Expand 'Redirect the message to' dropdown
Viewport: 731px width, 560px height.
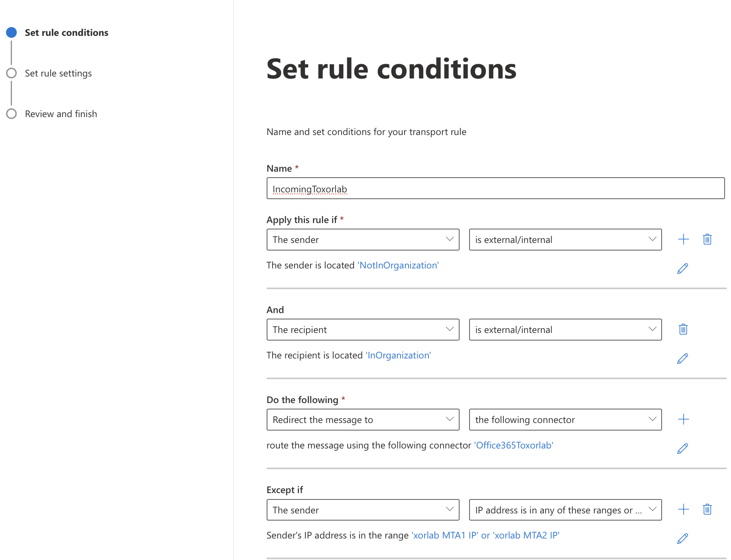[x=363, y=419]
